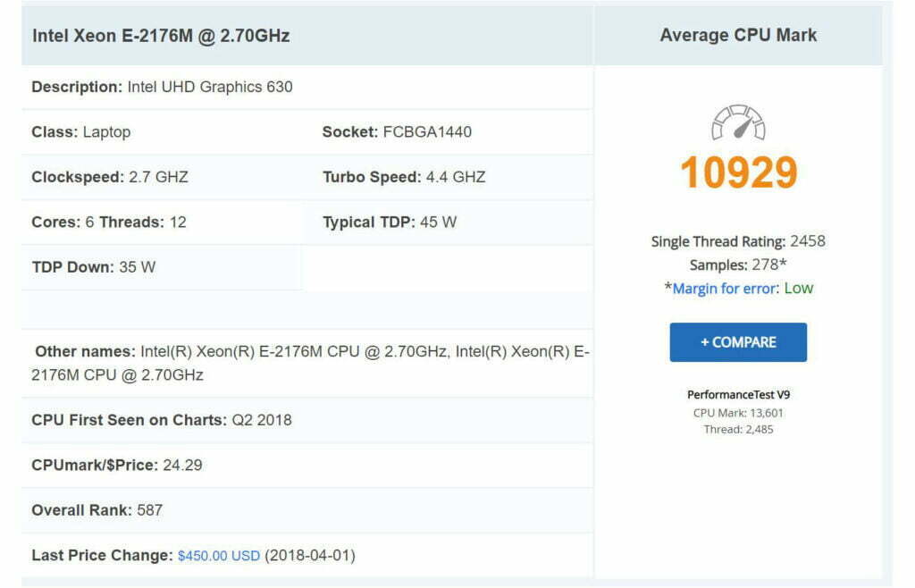
Task: Click the TDP Down: 35 W entry
Action: tap(93, 267)
